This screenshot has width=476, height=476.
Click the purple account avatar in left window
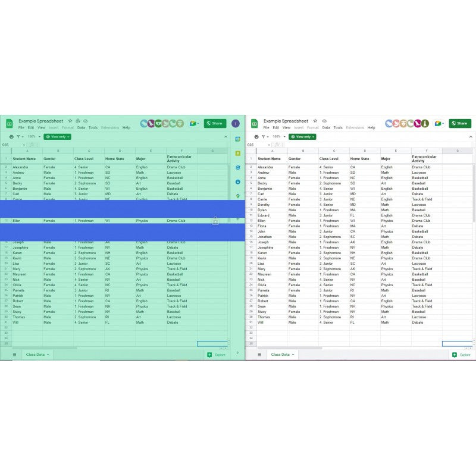[x=236, y=124]
